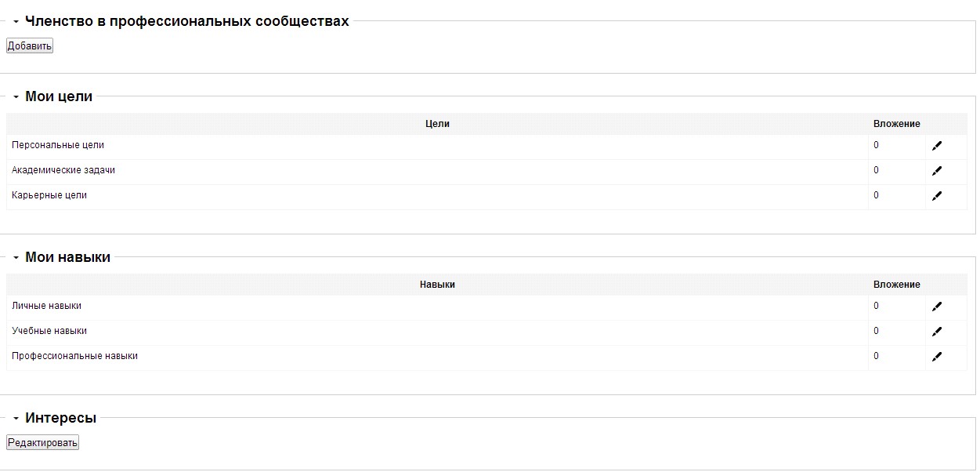The height and width of the screenshot is (472, 980).
Task: Open the pencil editor for Карьерные цели
Action: click(x=937, y=196)
